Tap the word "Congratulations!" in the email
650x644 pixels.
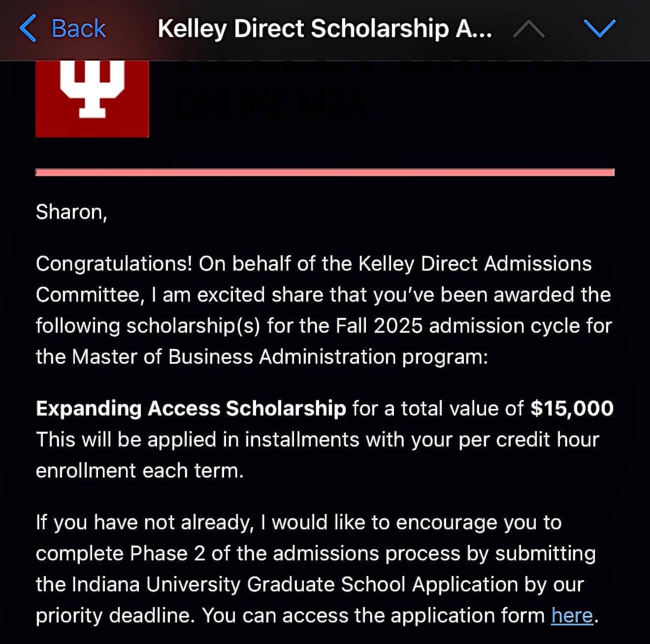114,264
